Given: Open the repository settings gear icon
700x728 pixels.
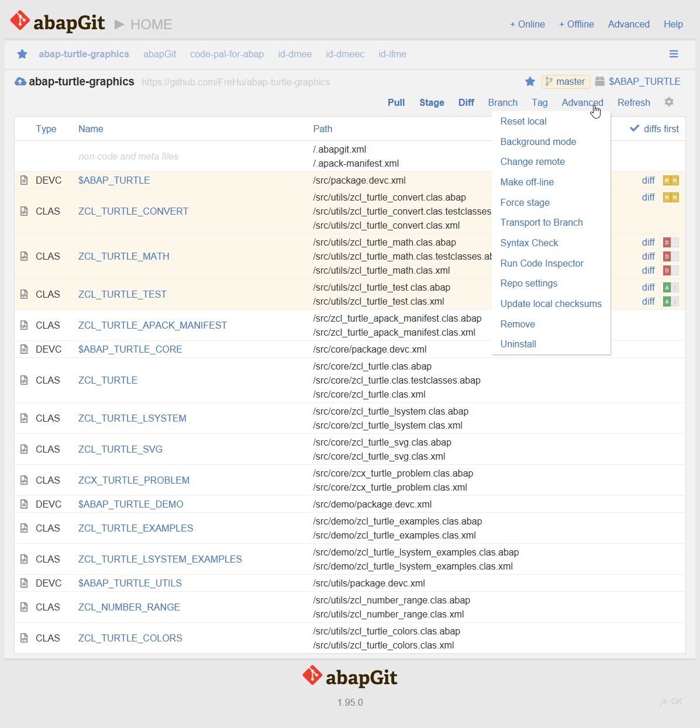Looking at the screenshot, I should [x=668, y=102].
